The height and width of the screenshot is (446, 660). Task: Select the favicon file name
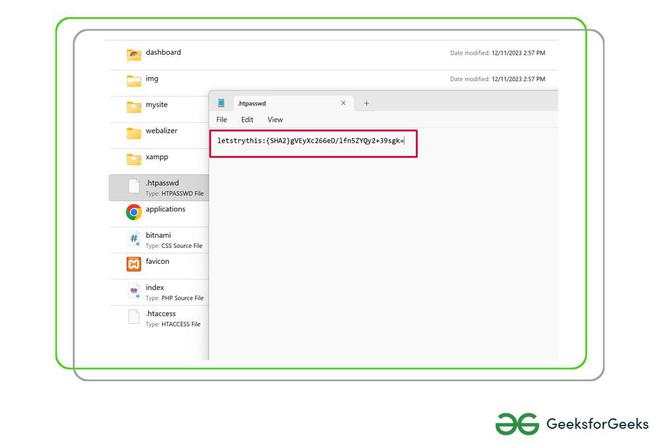point(157,261)
